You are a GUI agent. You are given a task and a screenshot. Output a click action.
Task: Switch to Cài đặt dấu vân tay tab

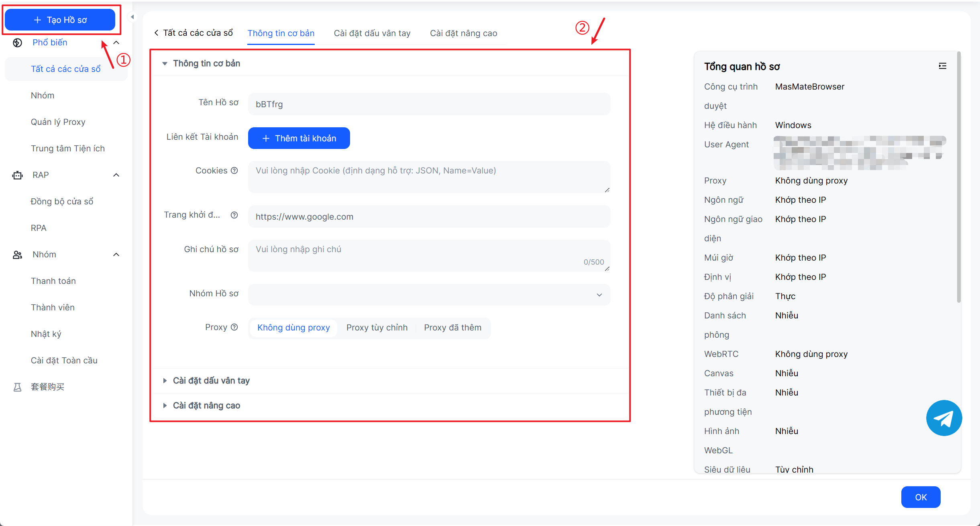coord(372,33)
